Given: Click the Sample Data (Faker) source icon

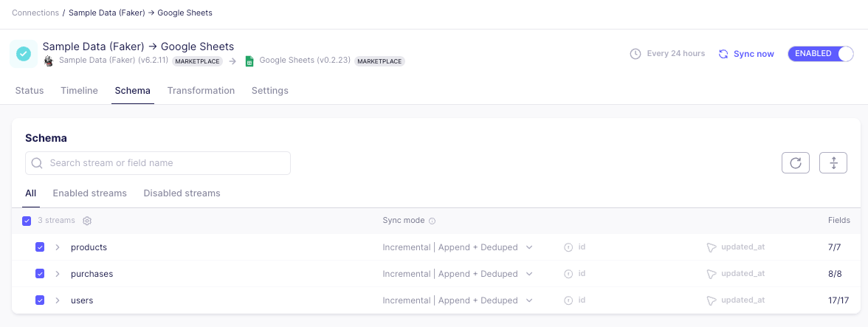Looking at the screenshot, I should [x=49, y=61].
